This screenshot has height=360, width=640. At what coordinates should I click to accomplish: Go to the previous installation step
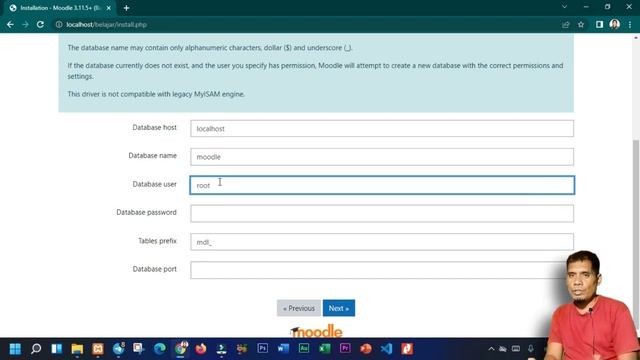pos(299,308)
